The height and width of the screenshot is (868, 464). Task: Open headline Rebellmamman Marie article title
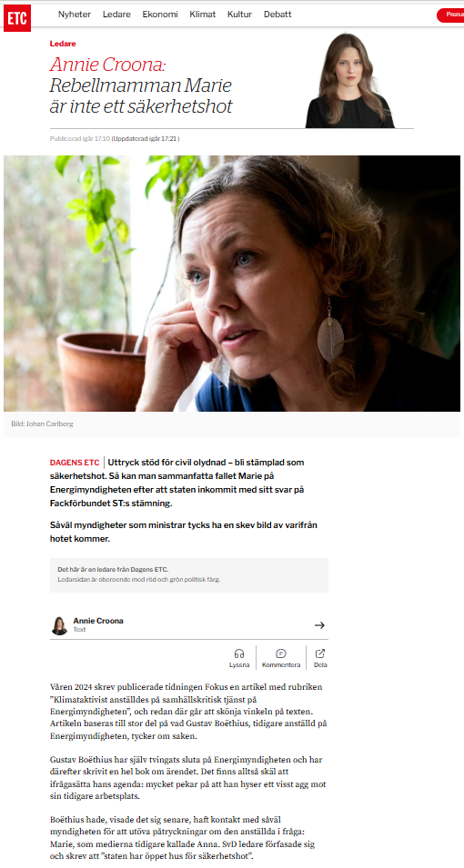tap(141, 95)
